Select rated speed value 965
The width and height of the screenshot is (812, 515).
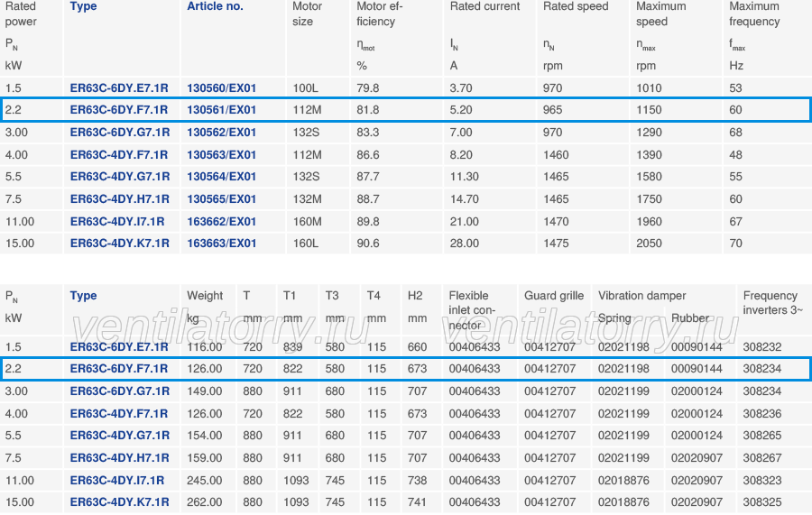(x=552, y=110)
